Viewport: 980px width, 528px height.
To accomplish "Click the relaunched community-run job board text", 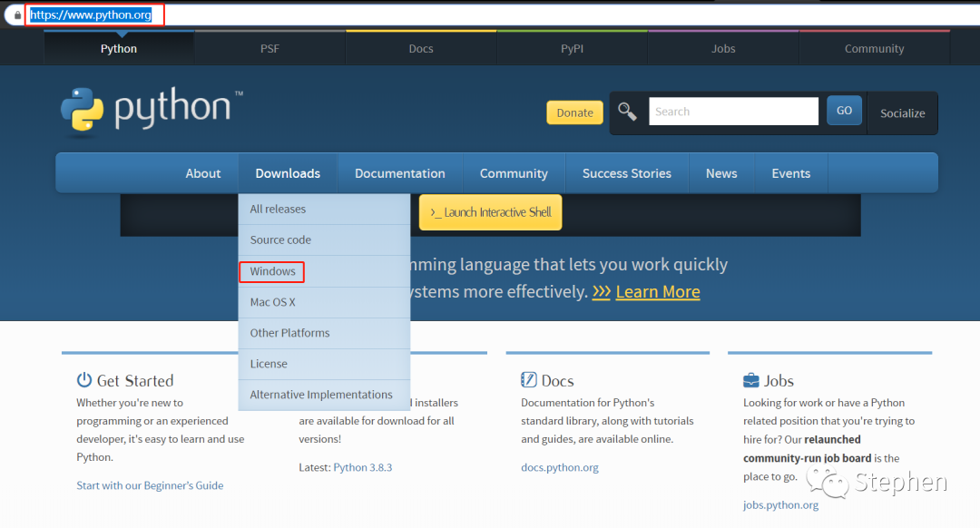I will click(x=807, y=449).
